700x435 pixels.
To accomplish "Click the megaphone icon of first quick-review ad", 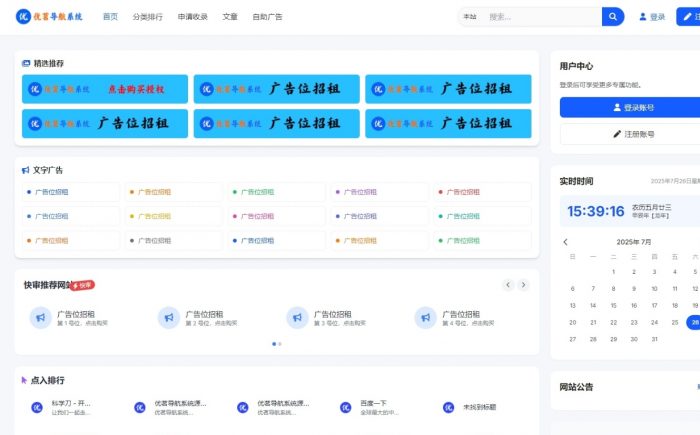I will [x=41, y=317].
